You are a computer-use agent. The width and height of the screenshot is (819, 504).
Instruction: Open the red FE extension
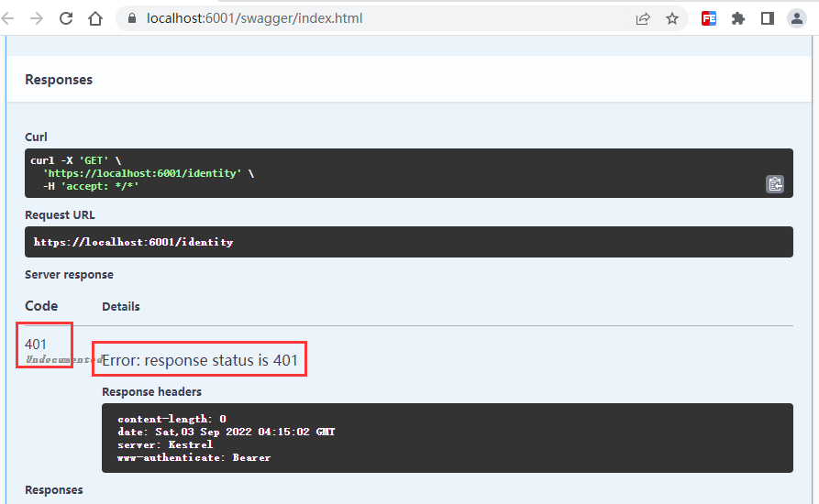click(x=709, y=18)
